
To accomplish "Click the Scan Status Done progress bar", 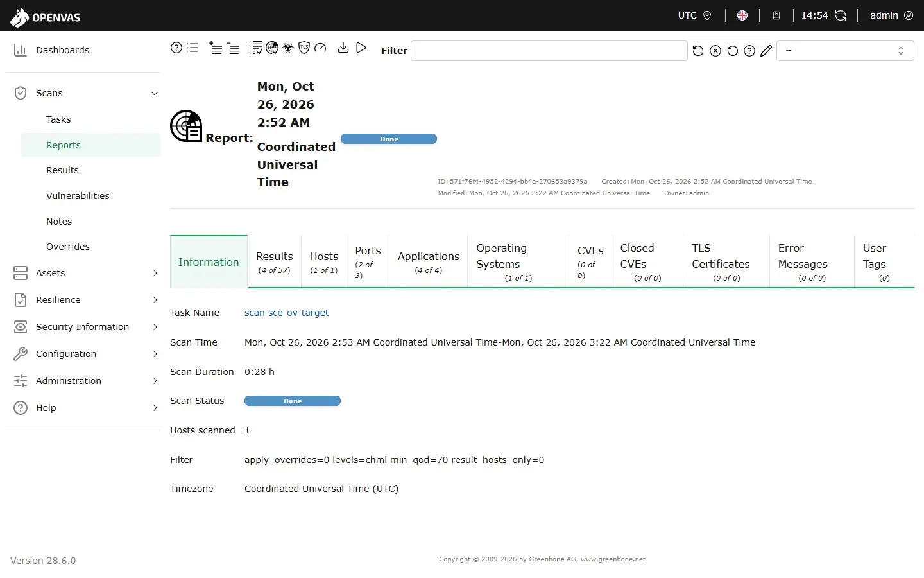I will [x=293, y=401].
